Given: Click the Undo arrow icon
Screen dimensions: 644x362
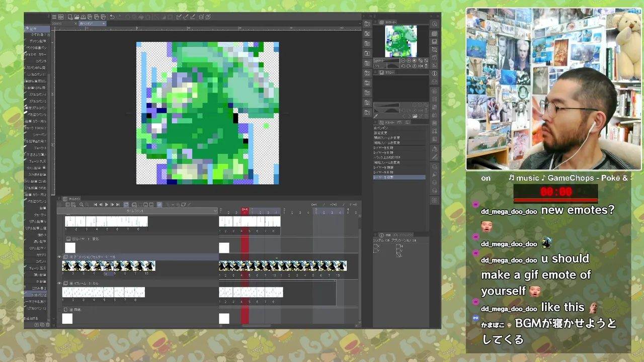Looking at the screenshot, I should coord(112,17).
